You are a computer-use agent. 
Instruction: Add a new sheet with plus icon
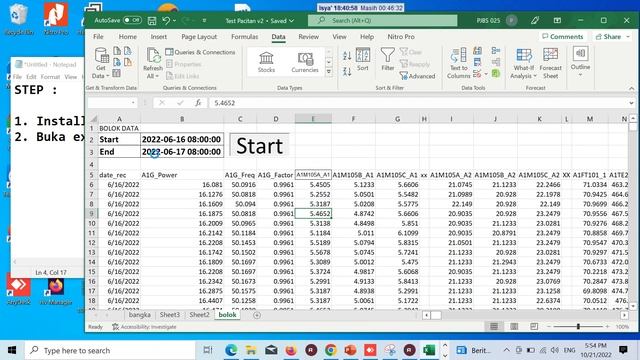tap(257, 315)
